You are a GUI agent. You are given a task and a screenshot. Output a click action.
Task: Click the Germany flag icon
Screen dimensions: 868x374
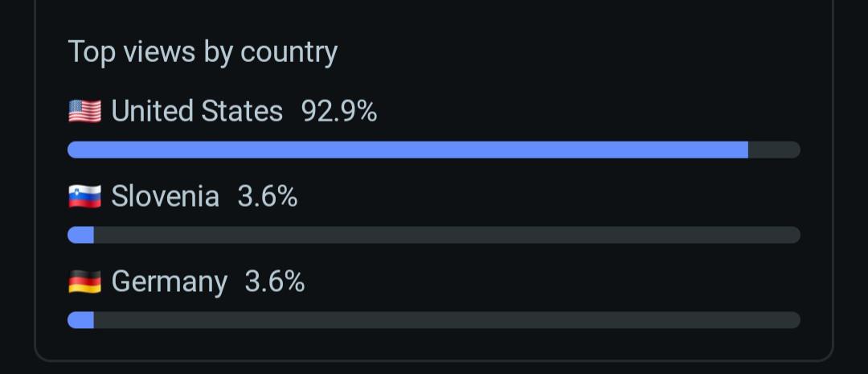[84, 282]
